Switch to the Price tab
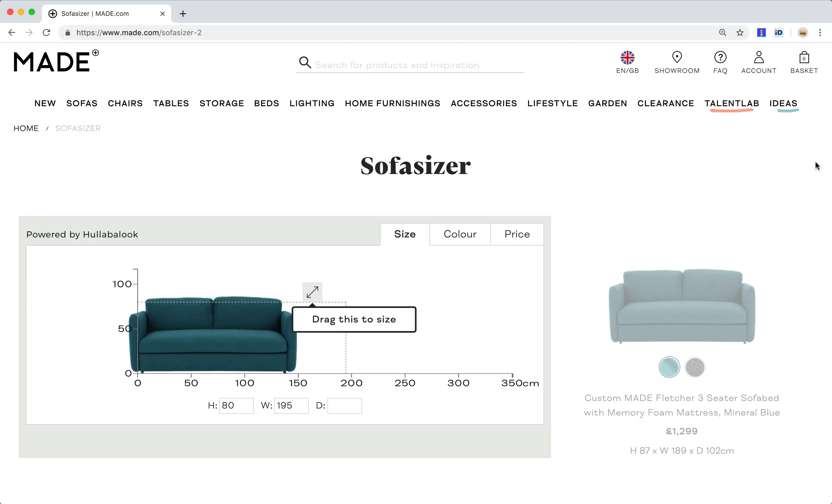Screen dimensions: 832x504 [x=517, y=234]
